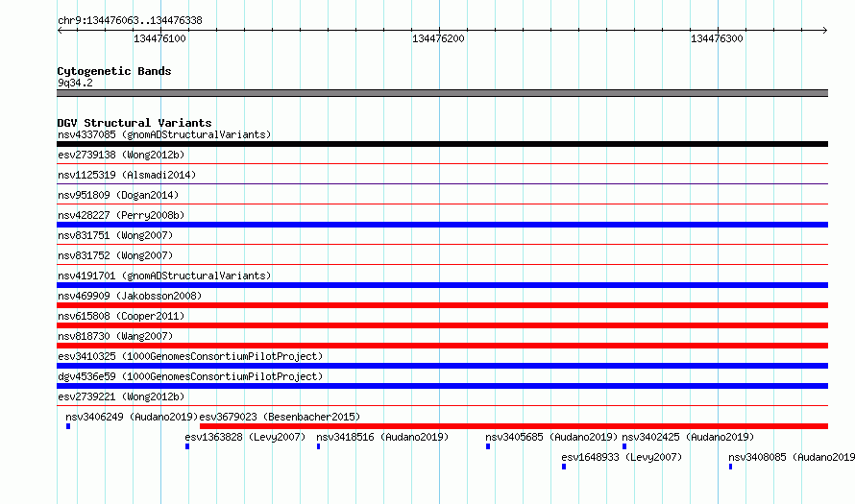
Task: Select the red nsv469909 variant bar
Action: click(x=442, y=305)
